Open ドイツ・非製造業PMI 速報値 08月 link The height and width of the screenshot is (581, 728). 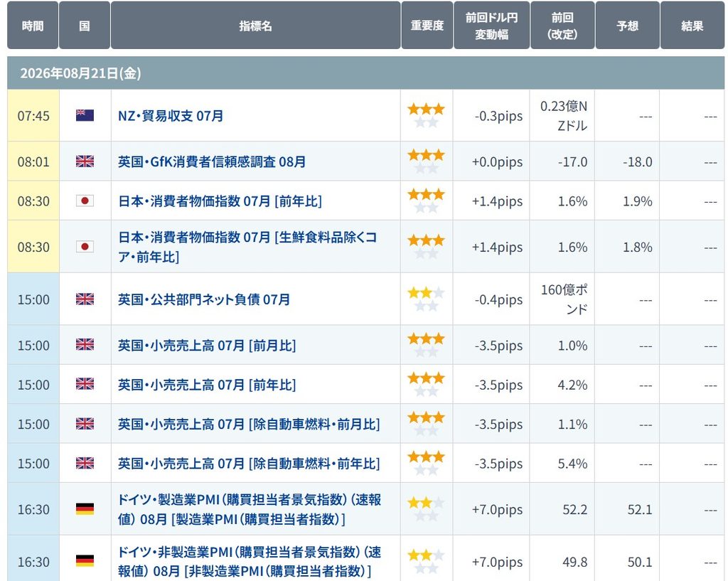pos(250,562)
